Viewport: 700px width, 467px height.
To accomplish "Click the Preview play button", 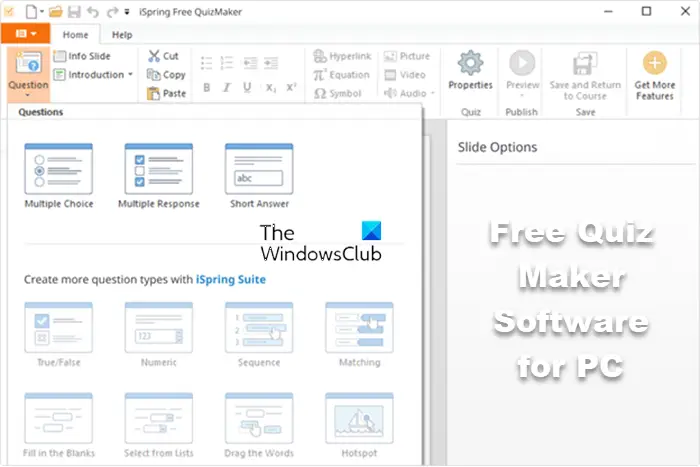I will coord(522,69).
